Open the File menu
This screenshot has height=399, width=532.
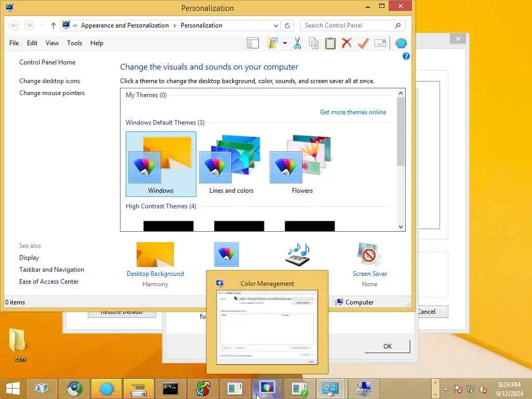[14, 43]
